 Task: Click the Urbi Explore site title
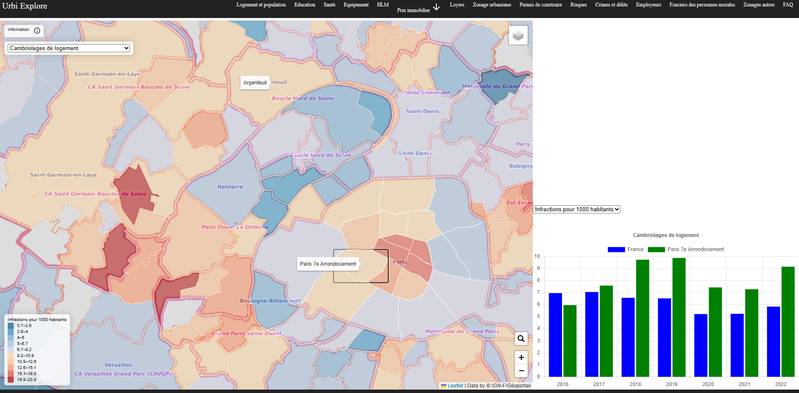click(x=24, y=7)
